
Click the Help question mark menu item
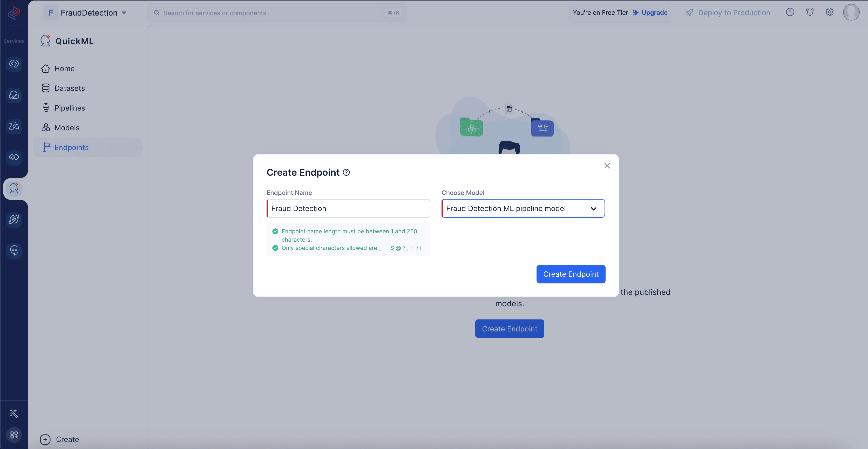[790, 12]
